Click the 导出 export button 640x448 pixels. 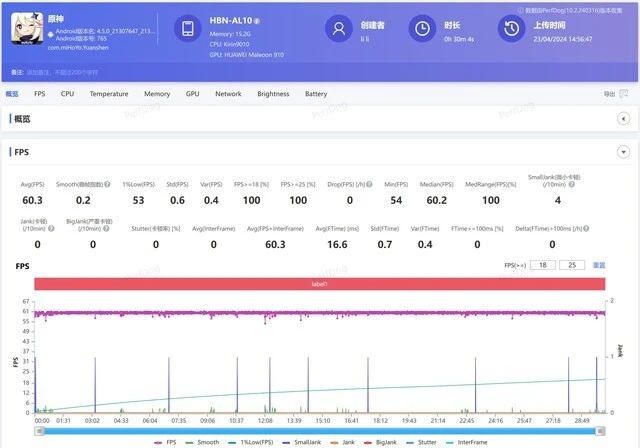[609, 94]
